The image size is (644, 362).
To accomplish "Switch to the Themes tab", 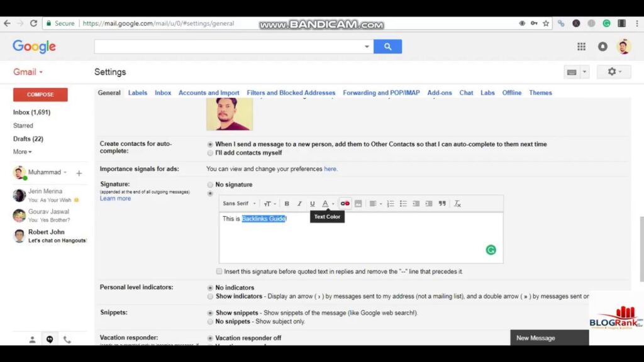I will (x=540, y=93).
